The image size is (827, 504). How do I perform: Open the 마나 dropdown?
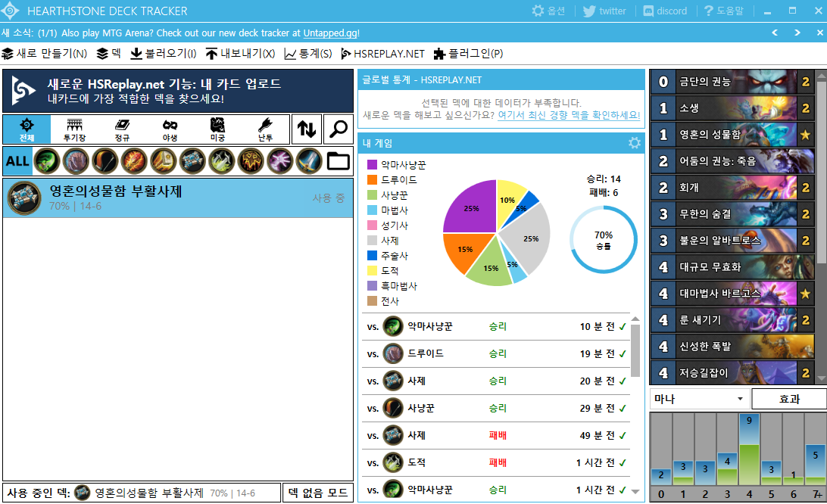699,399
